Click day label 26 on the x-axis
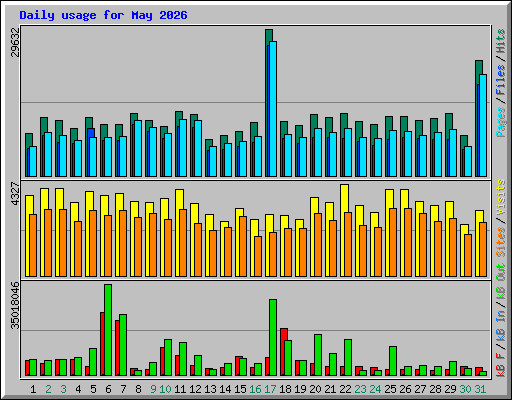The height and width of the screenshot is (400, 512). point(405,389)
